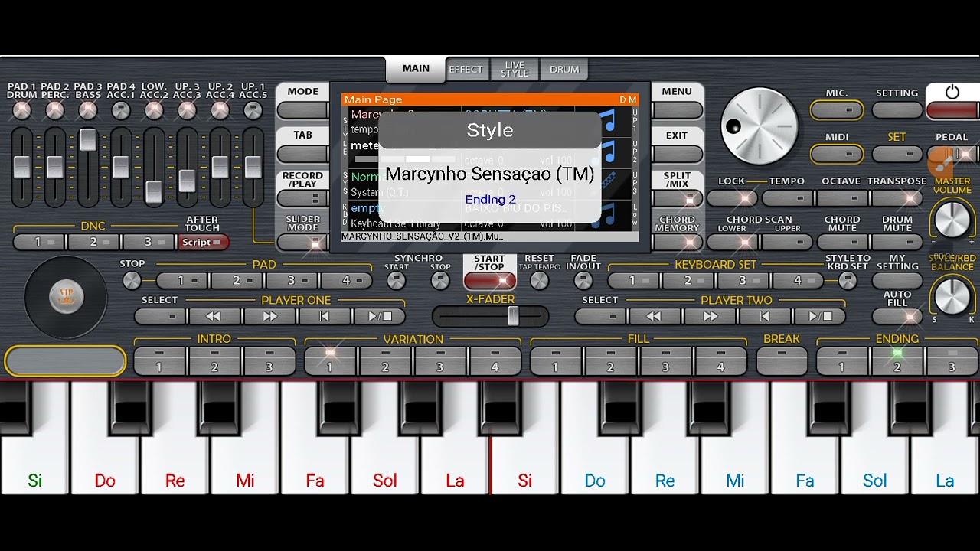Select KEYBOARD SET 4
Viewport: 980px width, 551px height.
pos(798,281)
